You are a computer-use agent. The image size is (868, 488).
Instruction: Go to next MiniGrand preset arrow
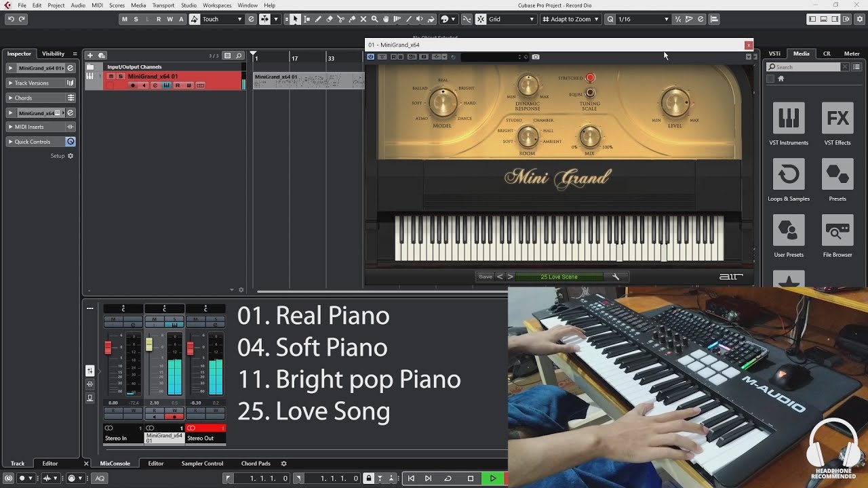click(x=511, y=277)
